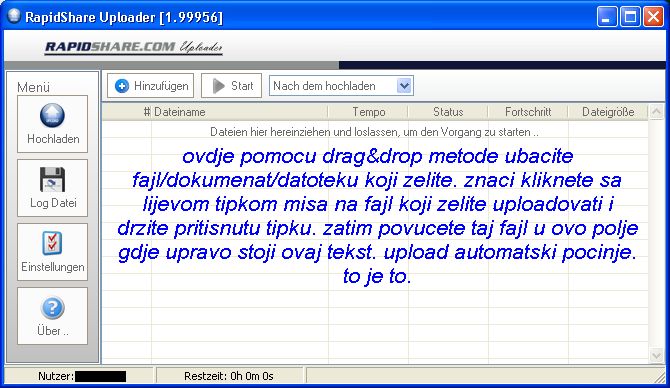Open Einstellungen checklist icon
This screenshot has height=388, width=670.
click(52, 243)
